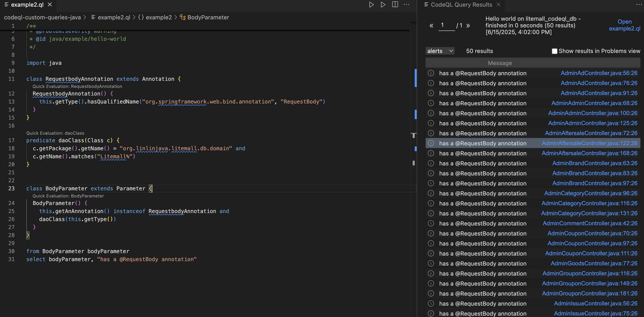Image resolution: width=644 pixels, height=317 pixels.
Task: Click the second run play icon
Action: 383,4
